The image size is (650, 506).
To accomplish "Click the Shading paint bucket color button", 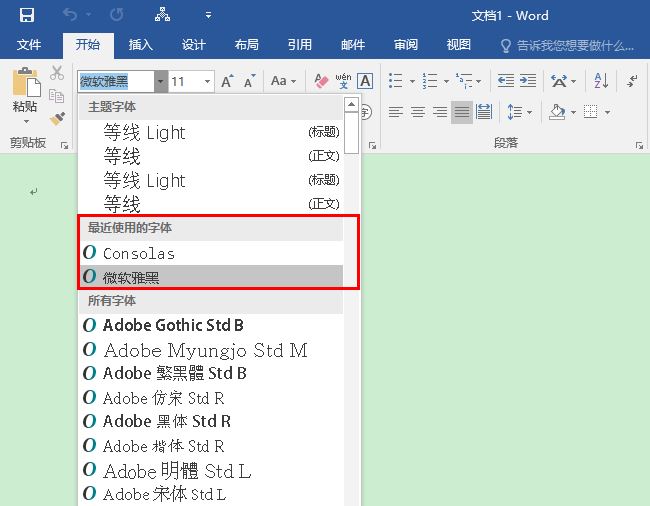I will (557, 112).
